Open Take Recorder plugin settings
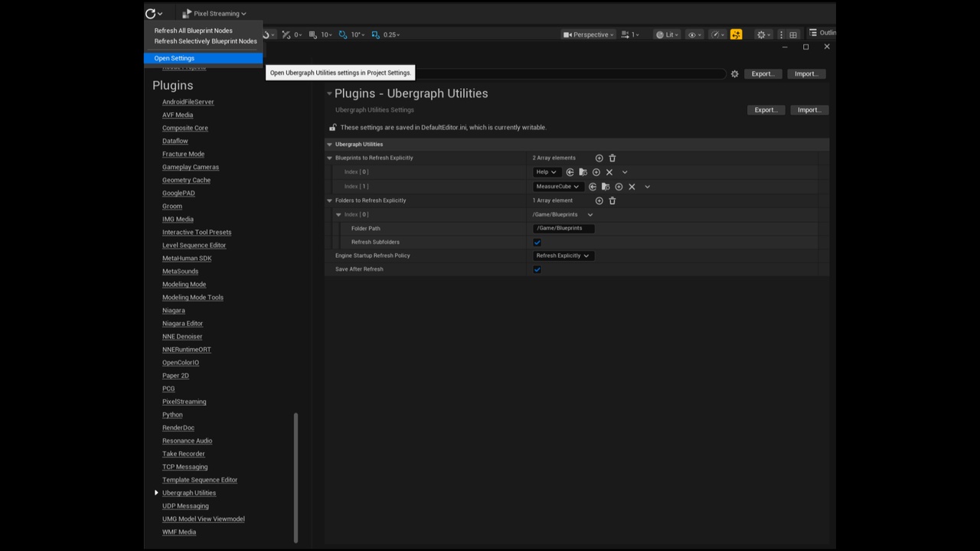980x551 pixels. click(183, 454)
